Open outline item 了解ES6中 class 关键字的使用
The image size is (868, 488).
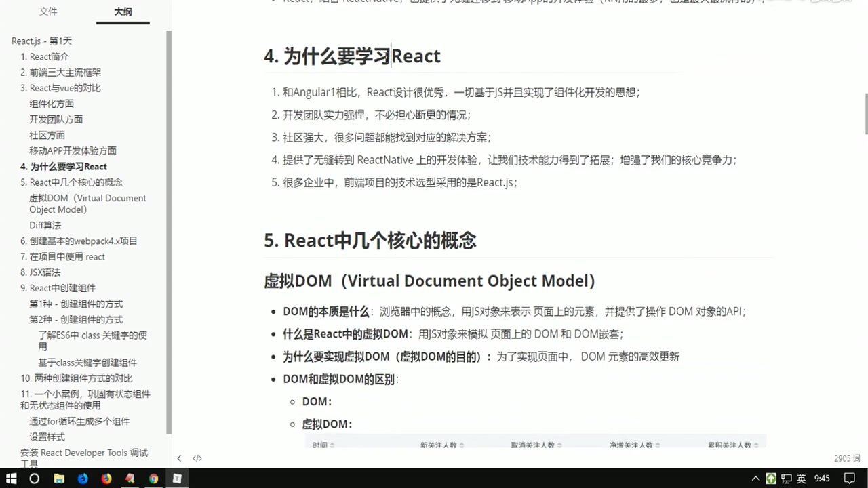[92, 340]
